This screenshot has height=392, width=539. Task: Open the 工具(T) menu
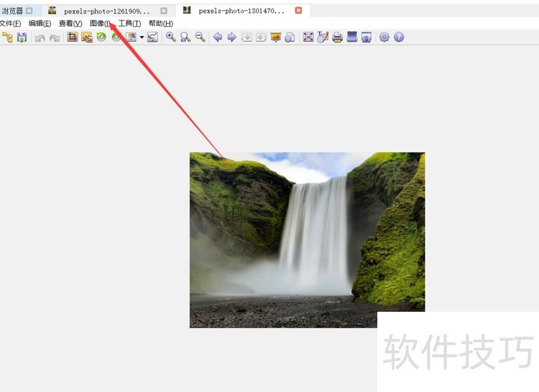coord(129,24)
